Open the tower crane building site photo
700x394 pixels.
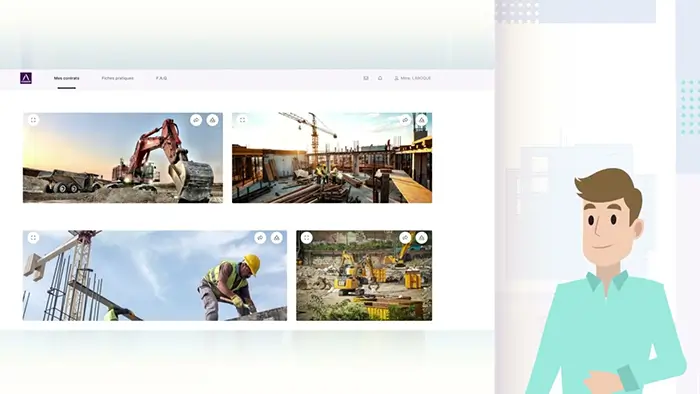[332, 158]
